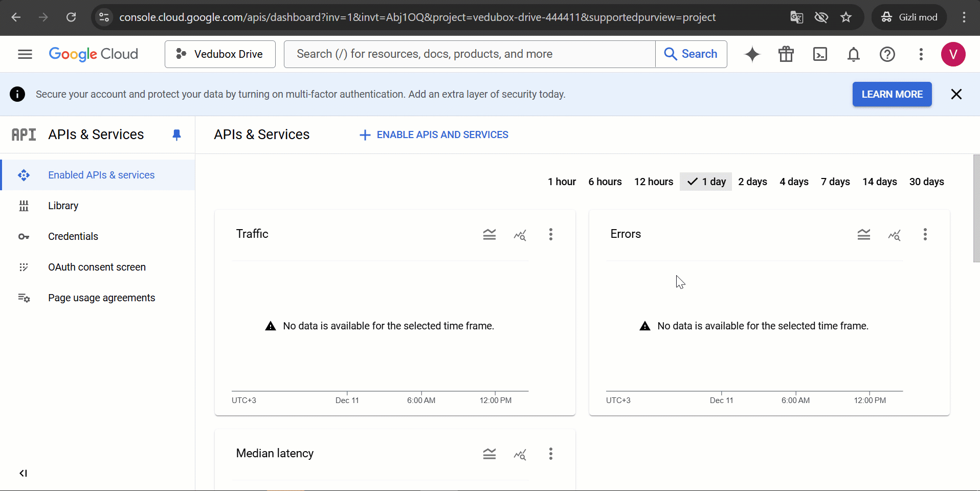Open the Vedubox Drive project picker
The width and height of the screenshot is (980, 491).
coord(220,54)
